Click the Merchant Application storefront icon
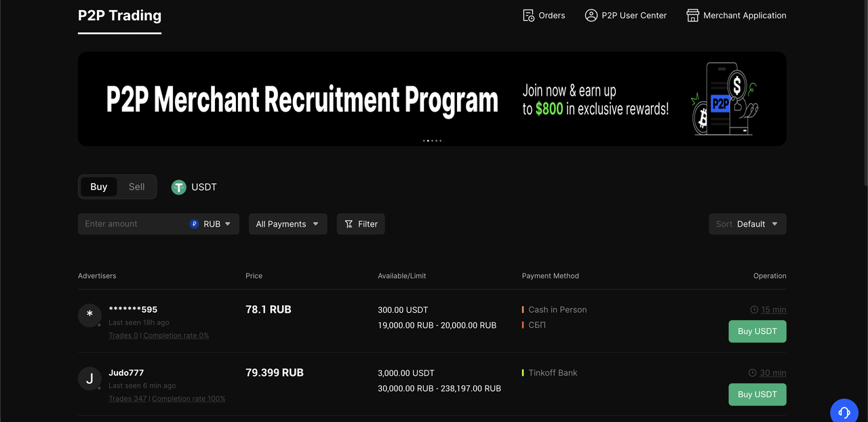This screenshot has height=422, width=868. click(x=692, y=16)
